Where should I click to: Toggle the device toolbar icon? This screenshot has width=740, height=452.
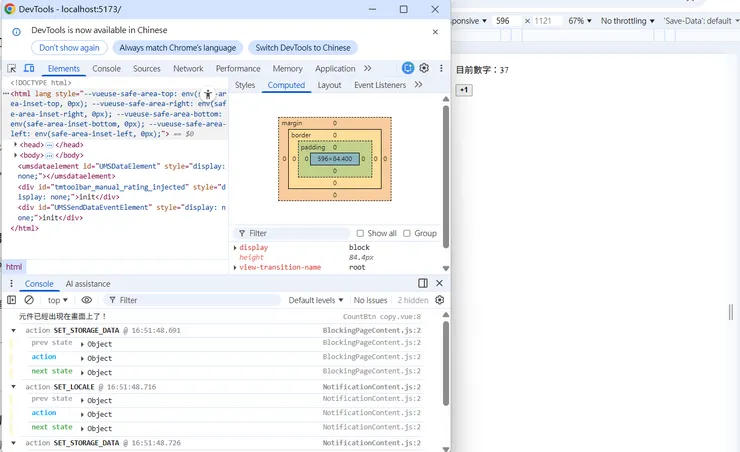pyautogui.click(x=30, y=69)
